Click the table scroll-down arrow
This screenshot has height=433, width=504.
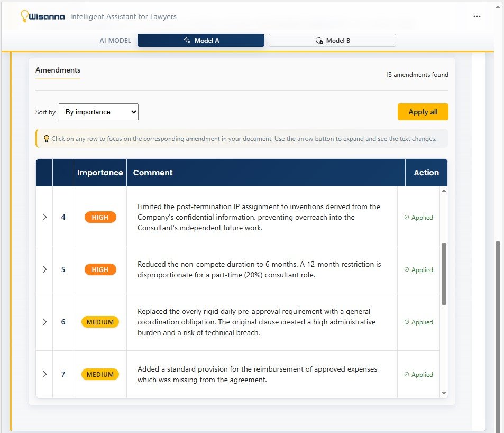click(444, 393)
